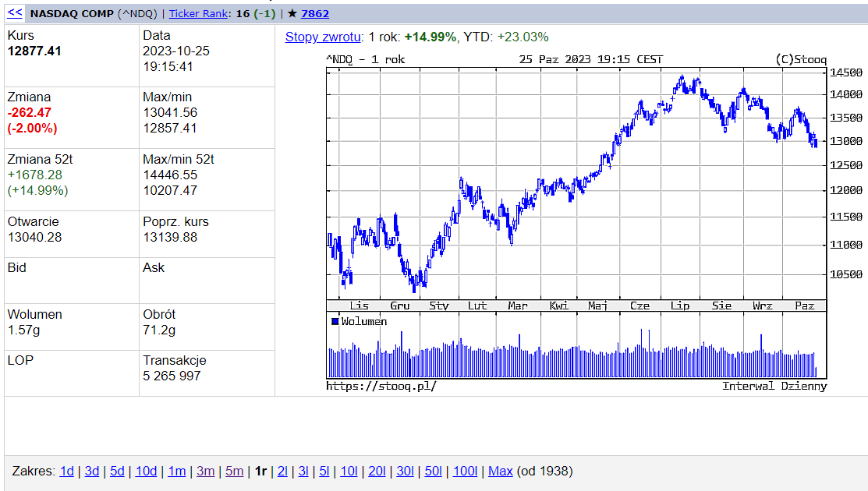The height and width of the screenshot is (491, 868).
Task: Select the 3m range
Action: coord(205,471)
